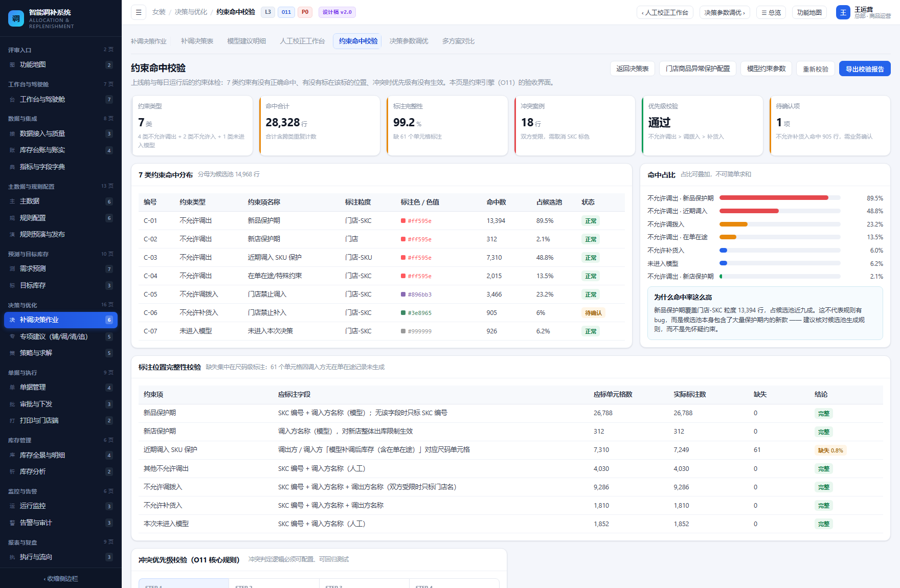Click the blue 调 app logo
Image resolution: width=900 pixels, height=588 pixels.
[16, 18]
